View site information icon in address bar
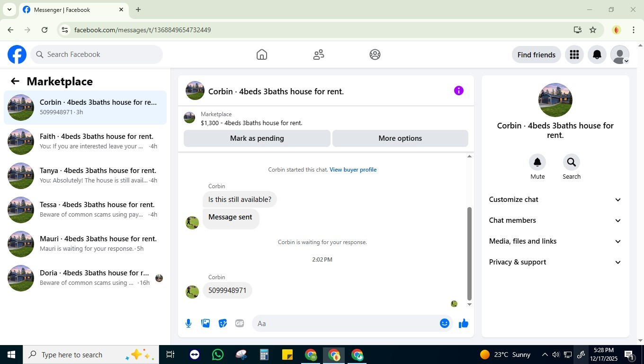The width and height of the screenshot is (644, 364). point(65,30)
